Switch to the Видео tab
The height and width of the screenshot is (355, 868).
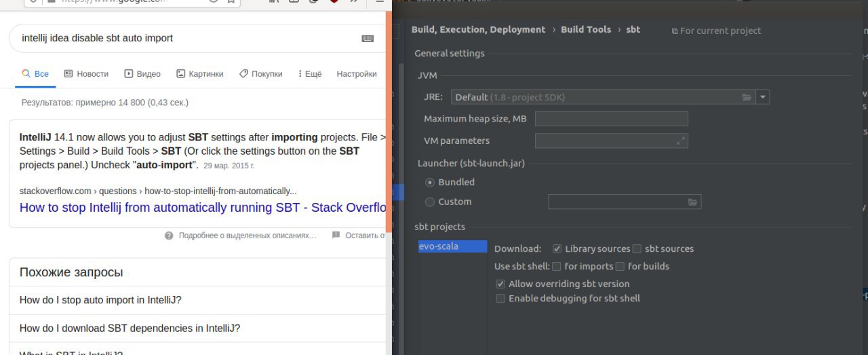coord(142,74)
